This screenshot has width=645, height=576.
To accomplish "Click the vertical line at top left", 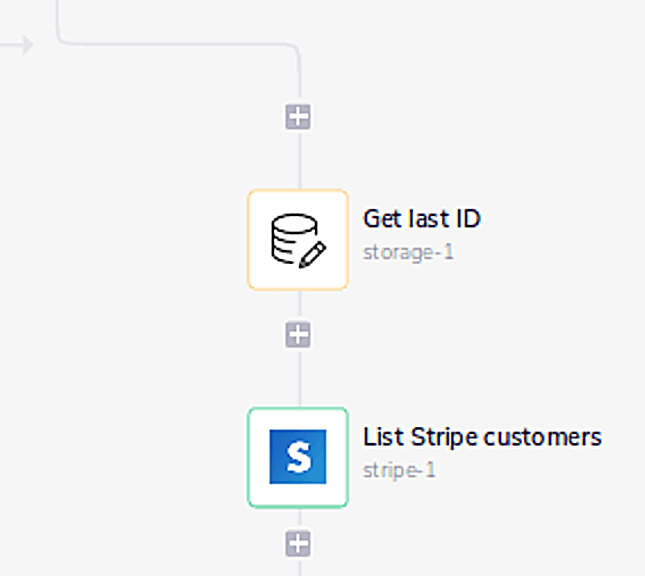I will [57, 15].
